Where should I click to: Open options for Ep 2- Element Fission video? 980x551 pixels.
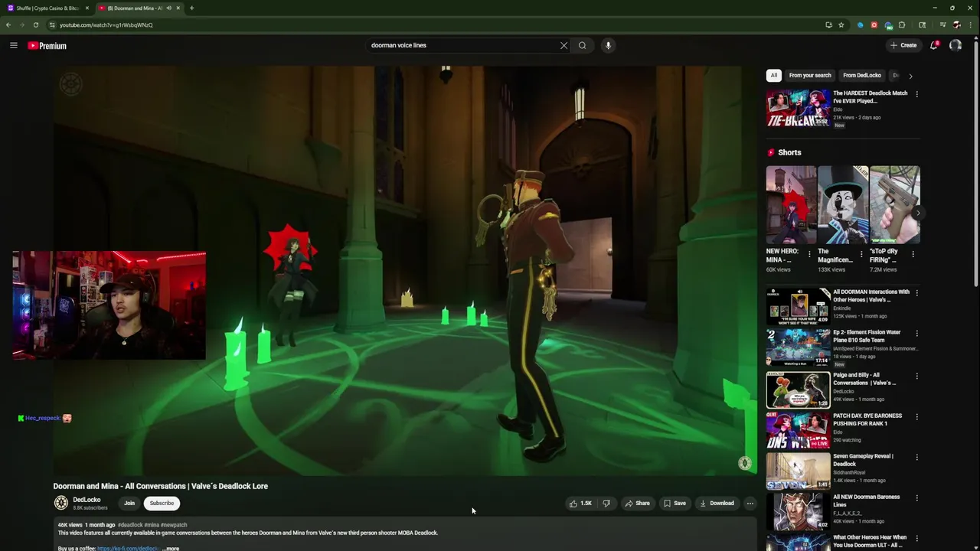tap(916, 333)
